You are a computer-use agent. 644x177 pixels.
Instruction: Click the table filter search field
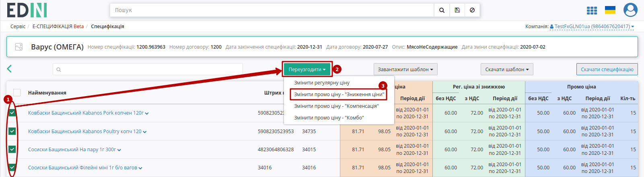point(148,69)
